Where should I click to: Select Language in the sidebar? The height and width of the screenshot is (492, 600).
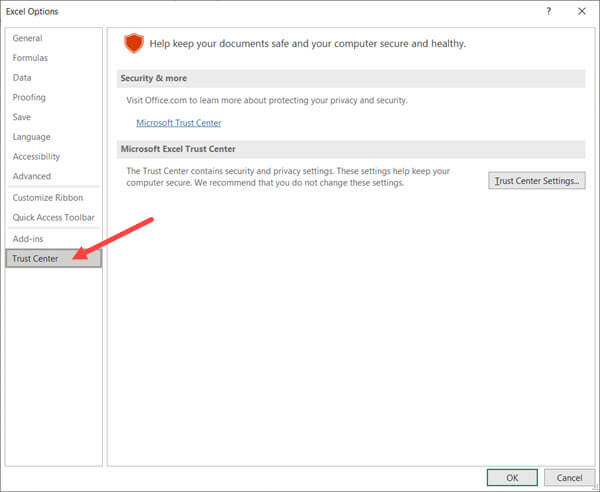(32, 137)
